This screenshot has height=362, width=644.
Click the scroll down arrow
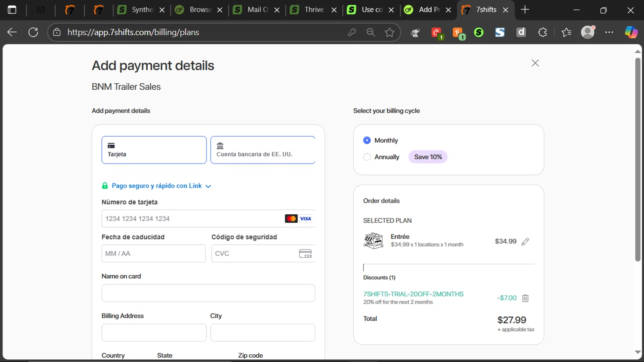638,353
